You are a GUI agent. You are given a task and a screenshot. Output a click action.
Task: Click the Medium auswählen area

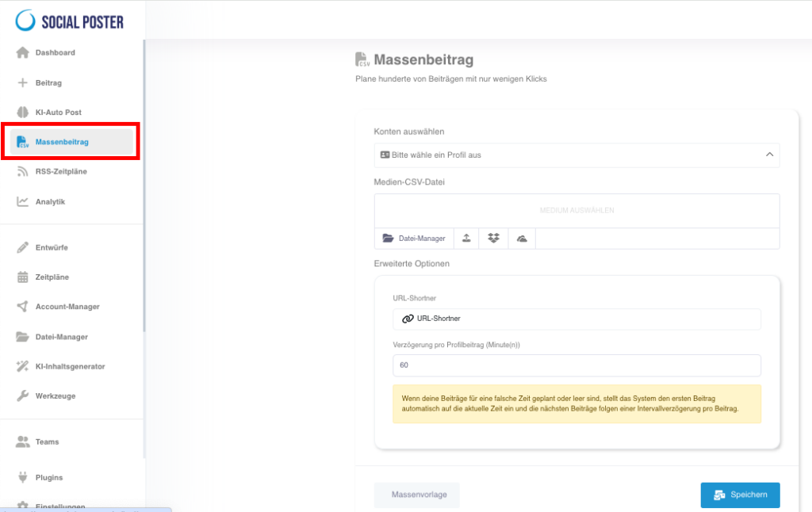point(577,210)
